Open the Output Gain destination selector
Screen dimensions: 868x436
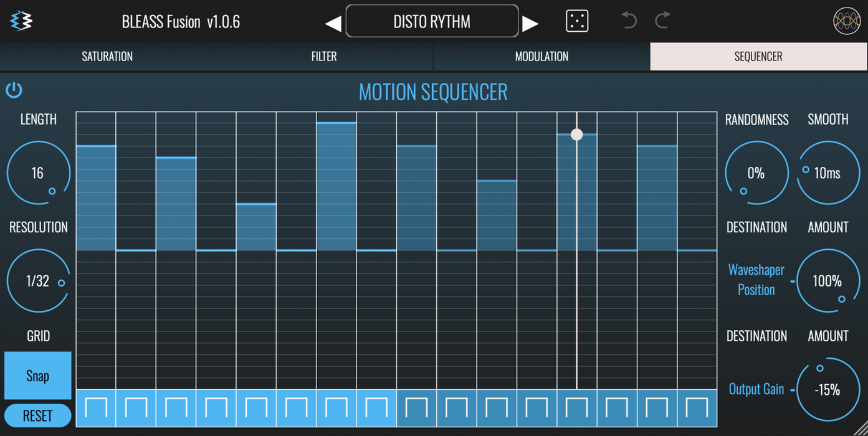point(756,389)
